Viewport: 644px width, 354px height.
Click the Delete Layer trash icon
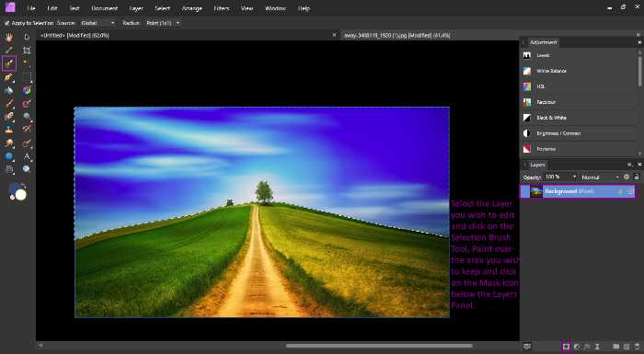click(637, 347)
